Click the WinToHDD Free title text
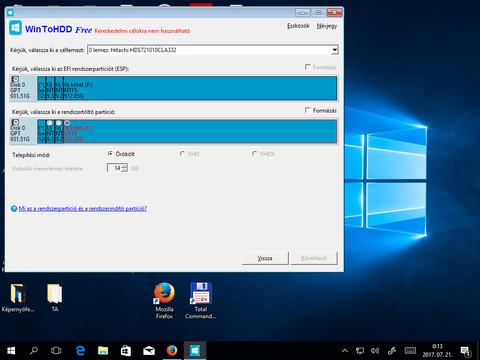The height and width of the screenshot is (360, 480). [58, 29]
